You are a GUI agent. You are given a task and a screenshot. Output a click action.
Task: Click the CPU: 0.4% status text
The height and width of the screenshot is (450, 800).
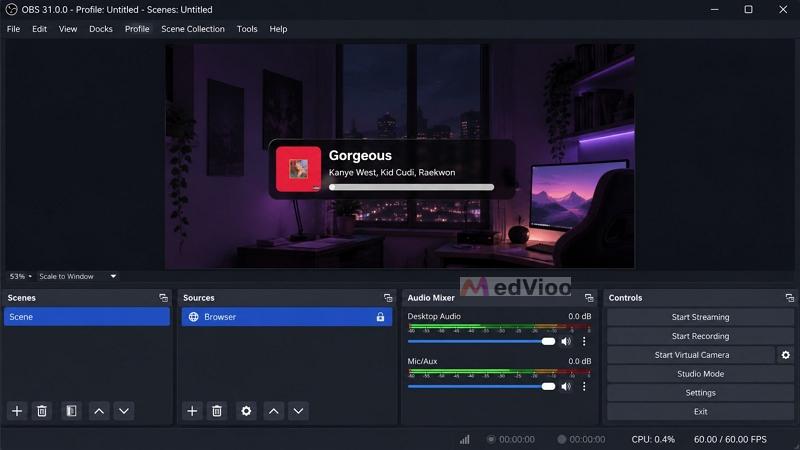[x=653, y=439]
